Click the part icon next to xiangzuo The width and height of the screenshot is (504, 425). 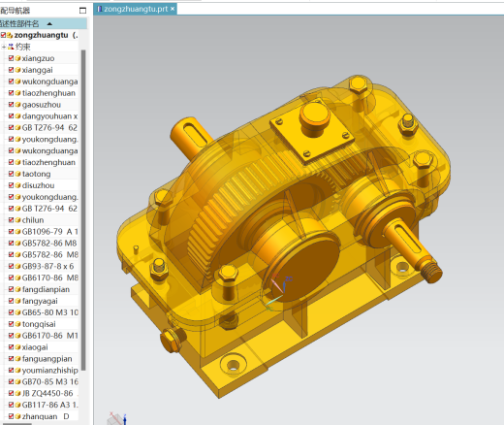[17, 58]
